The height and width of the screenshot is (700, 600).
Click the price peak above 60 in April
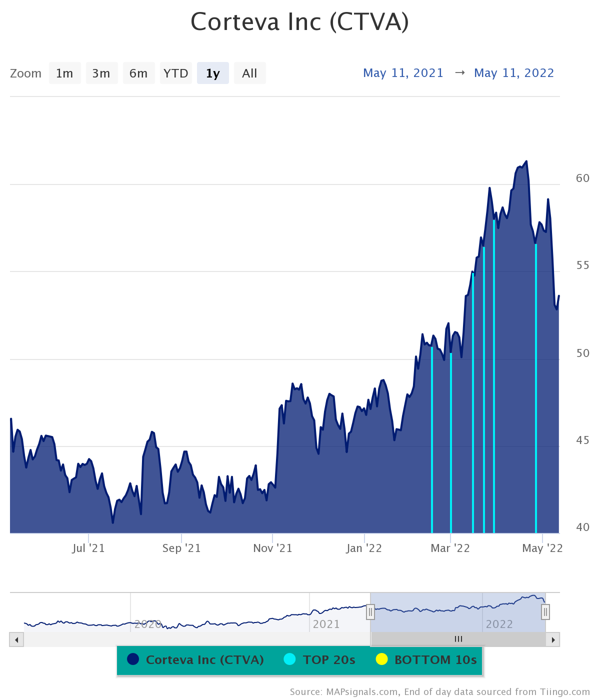pyautogui.click(x=526, y=161)
